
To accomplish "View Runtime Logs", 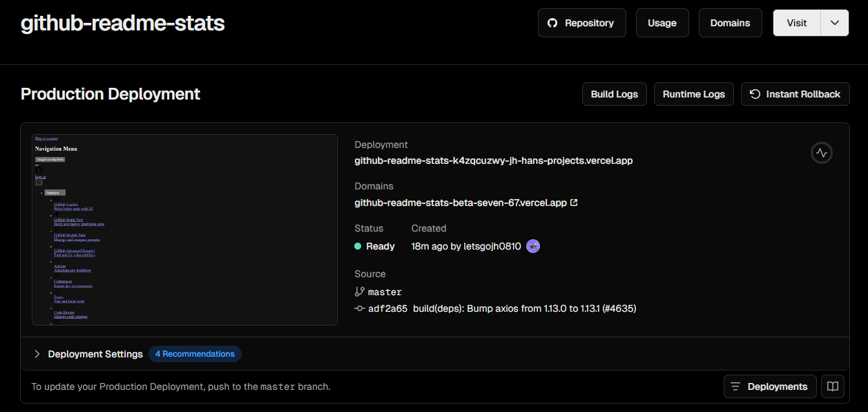I will (693, 94).
